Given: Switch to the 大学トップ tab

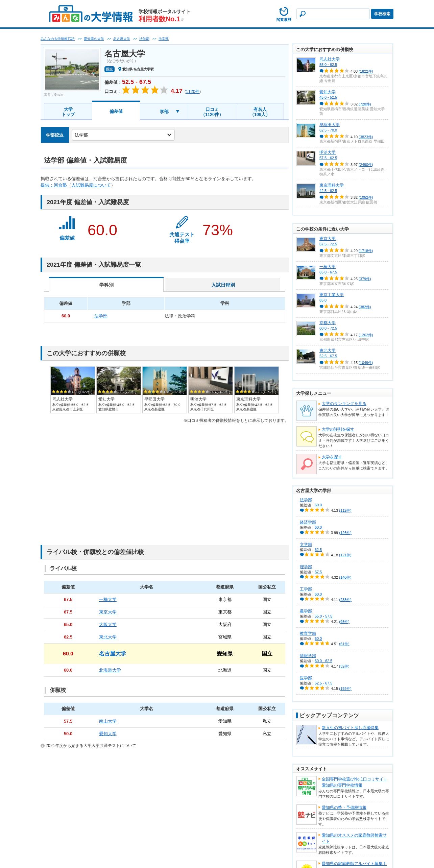Looking at the screenshot, I should 68,112.
